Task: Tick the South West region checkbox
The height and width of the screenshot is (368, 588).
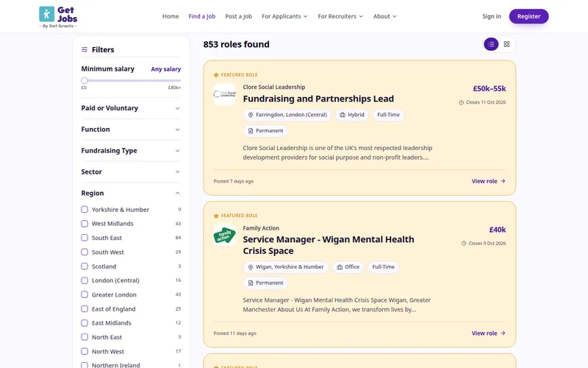Action: click(85, 252)
